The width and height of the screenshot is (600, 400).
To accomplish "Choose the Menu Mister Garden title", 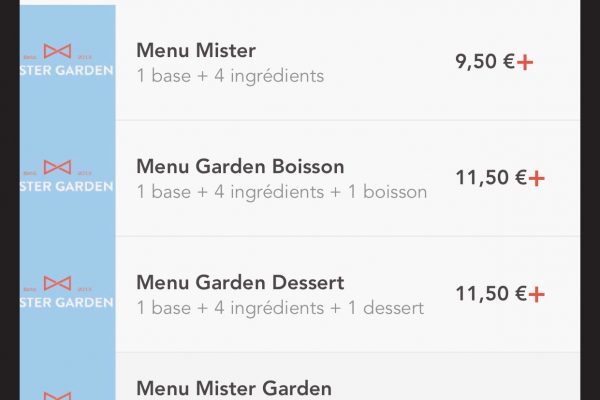I will click(234, 388).
